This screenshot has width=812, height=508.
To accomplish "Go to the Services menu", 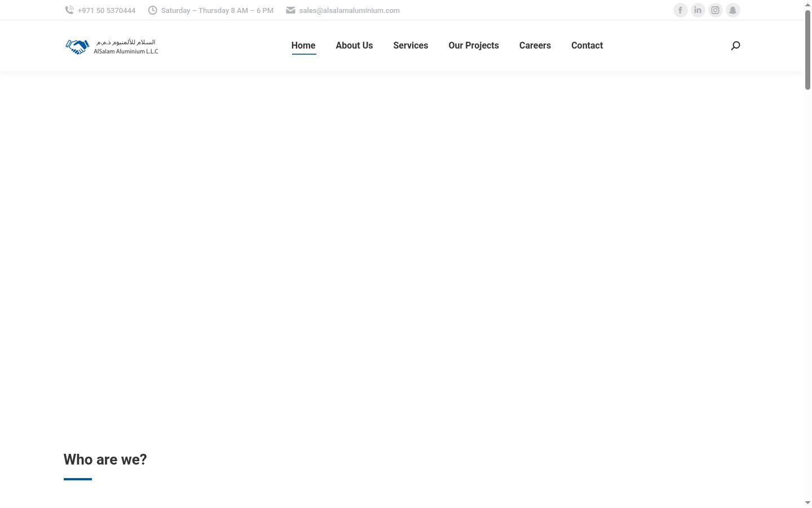I will pos(411,46).
